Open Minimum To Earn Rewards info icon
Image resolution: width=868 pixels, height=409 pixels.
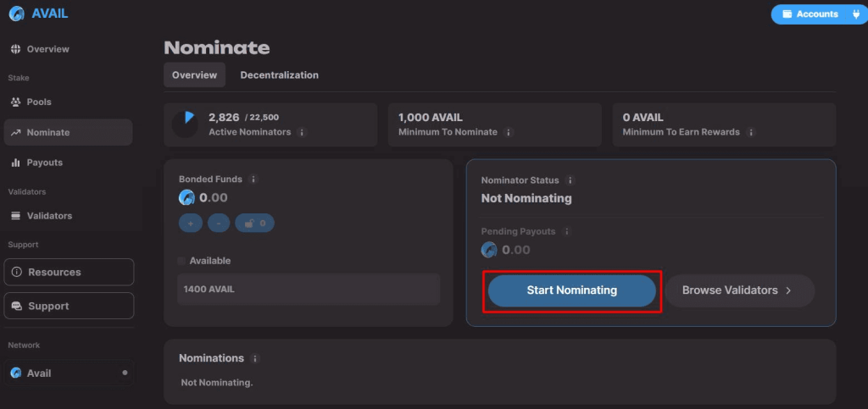[x=750, y=133]
